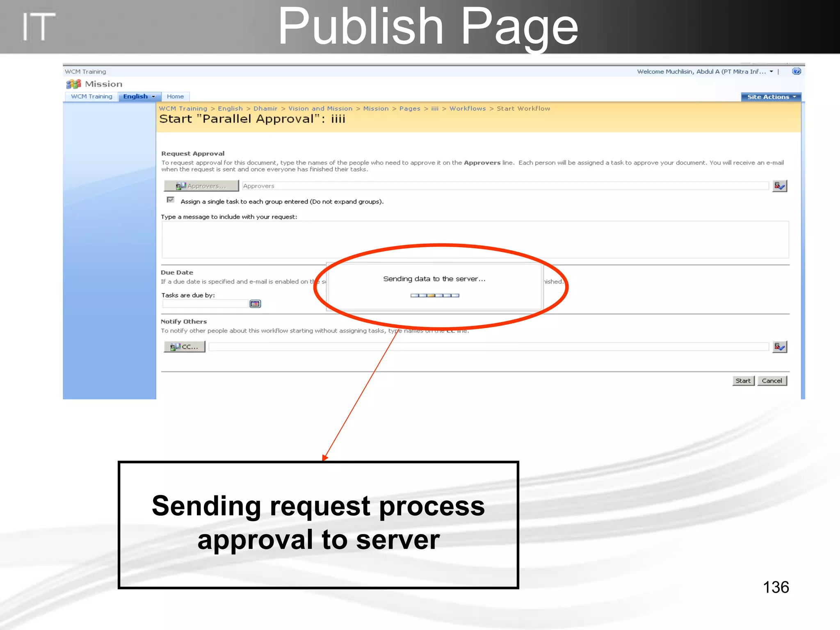Focus the Tasks are due by field
The width and height of the screenshot is (840, 630).
pos(205,304)
